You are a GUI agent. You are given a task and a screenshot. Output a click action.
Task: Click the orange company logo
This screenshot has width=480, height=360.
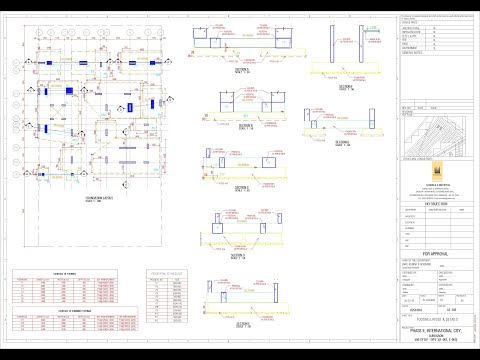point(437,171)
